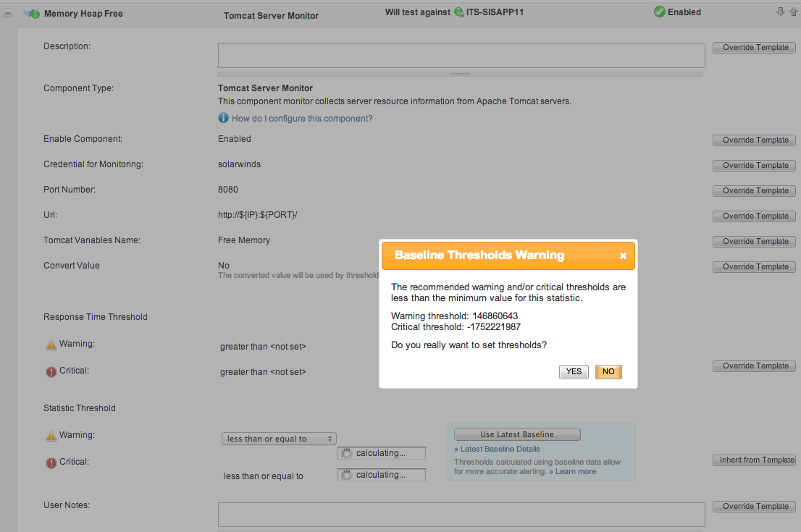801x532 pixels.
Task: Close the Baseline Thresholds Warning dialog
Action: click(x=623, y=256)
